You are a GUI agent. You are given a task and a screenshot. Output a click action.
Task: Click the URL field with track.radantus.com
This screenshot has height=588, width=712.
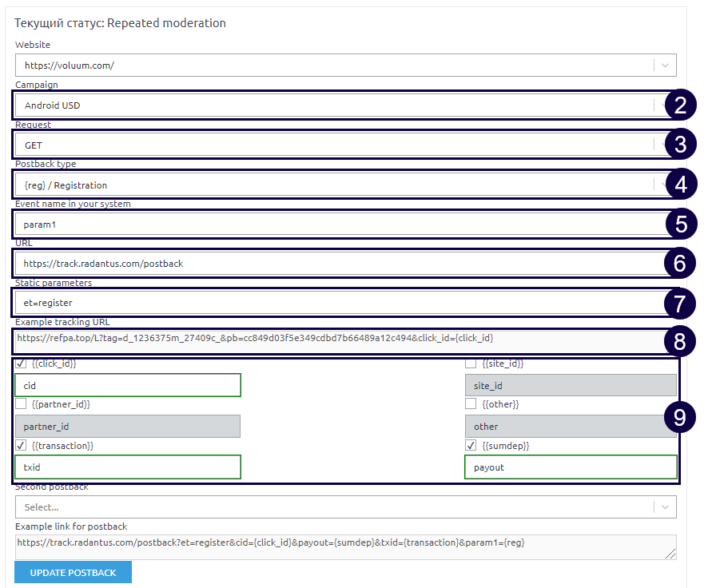[x=336, y=264]
